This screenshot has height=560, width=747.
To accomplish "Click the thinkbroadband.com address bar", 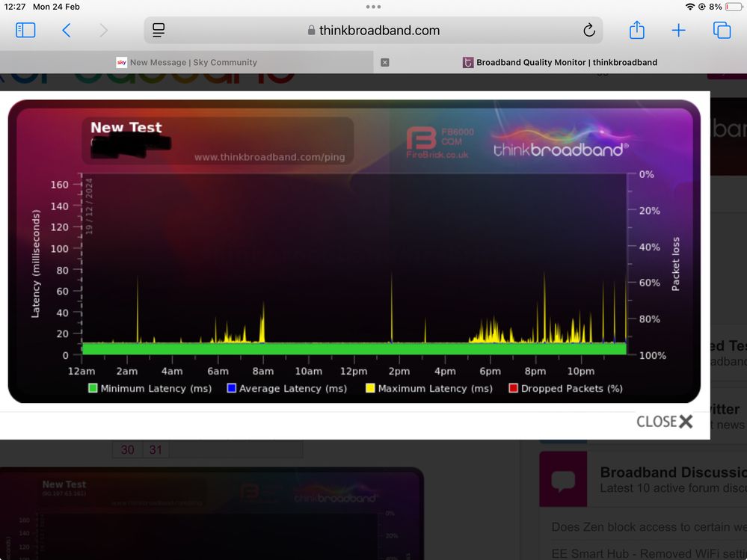I will pyautogui.click(x=374, y=31).
